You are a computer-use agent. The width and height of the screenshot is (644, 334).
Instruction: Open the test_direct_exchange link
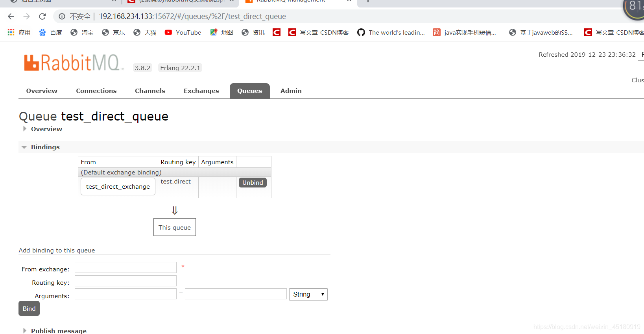pos(118,187)
